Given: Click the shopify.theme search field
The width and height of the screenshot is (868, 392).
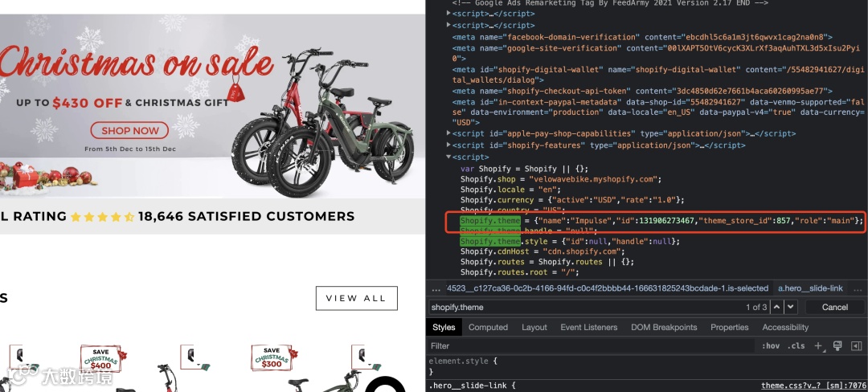Looking at the screenshot, I should [x=587, y=307].
